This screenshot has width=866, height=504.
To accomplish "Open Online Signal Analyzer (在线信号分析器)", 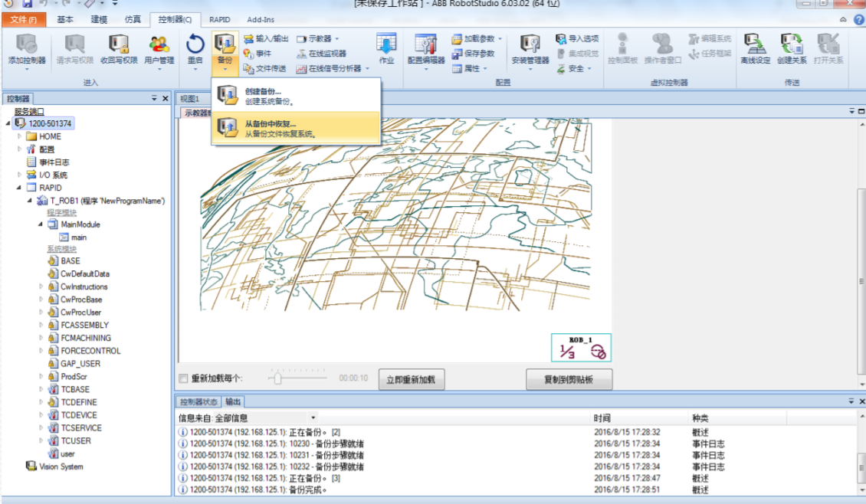I will coord(333,68).
